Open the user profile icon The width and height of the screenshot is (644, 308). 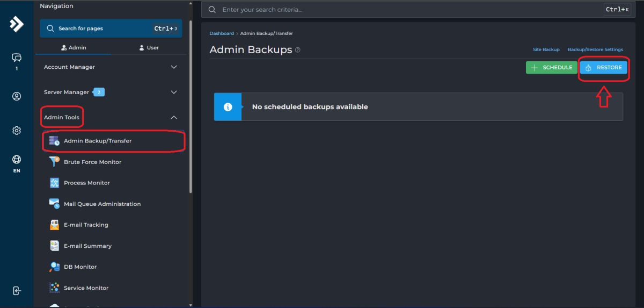(x=17, y=97)
